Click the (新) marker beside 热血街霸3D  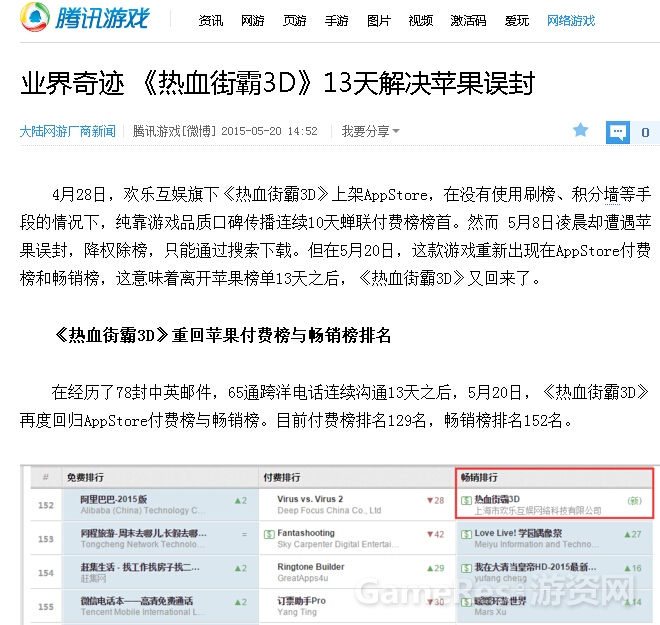point(634,500)
